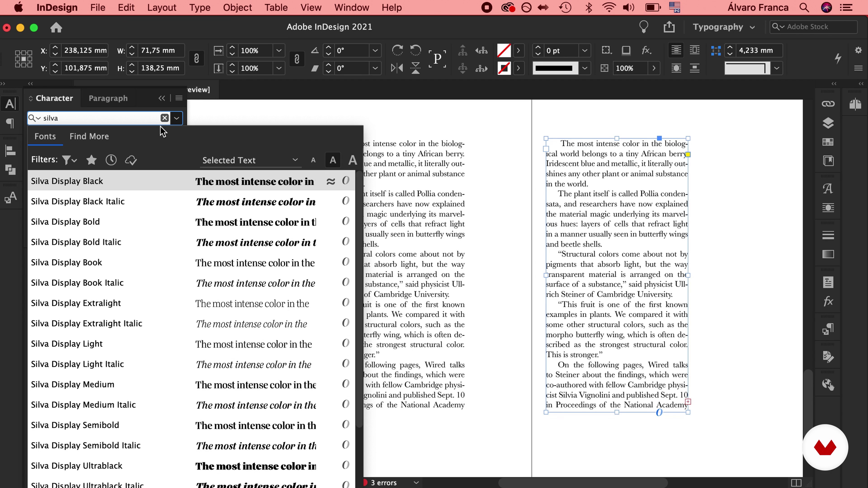Open the stroke weight 0 pt dropdown

585,51
